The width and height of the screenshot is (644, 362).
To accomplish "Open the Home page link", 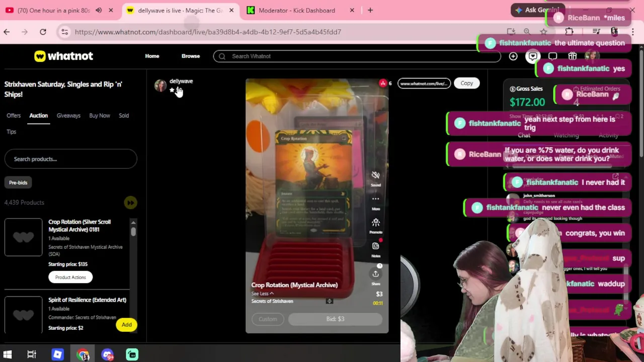I will coord(152,56).
